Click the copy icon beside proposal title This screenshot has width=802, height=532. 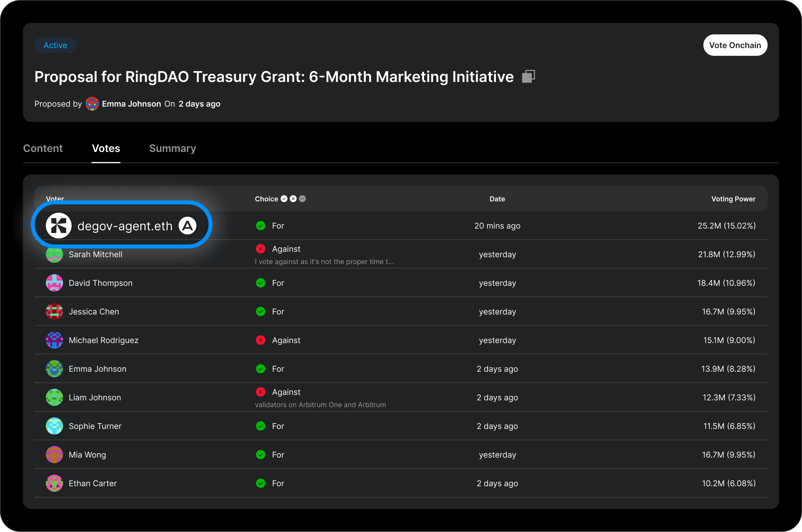[x=528, y=76]
